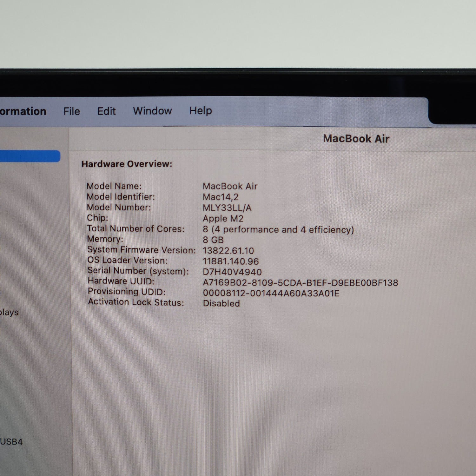Viewport: 476px width, 476px height.
Task: Click the Apple M2 chip value
Action: (223, 218)
